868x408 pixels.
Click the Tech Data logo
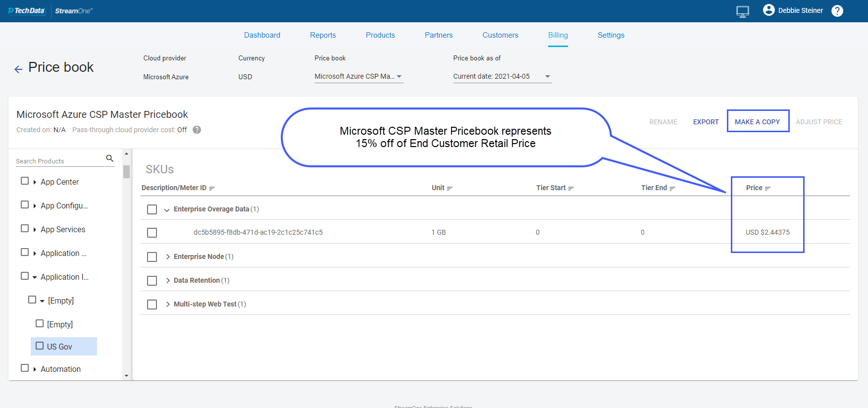click(x=27, y=11)
